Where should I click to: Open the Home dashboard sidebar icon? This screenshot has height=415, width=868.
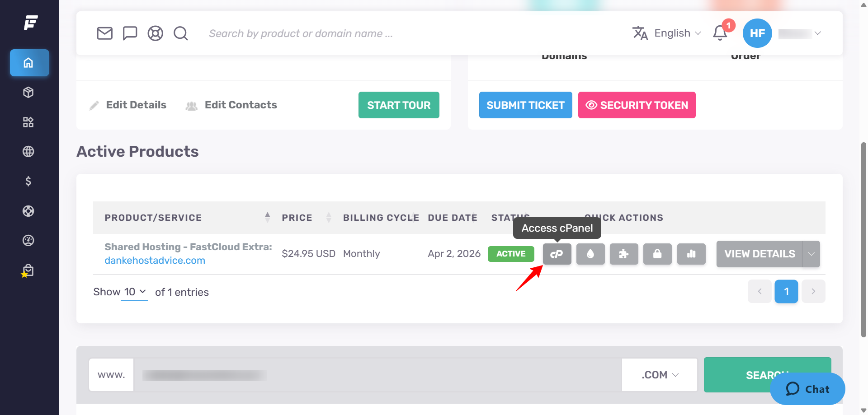coord(29,63)
